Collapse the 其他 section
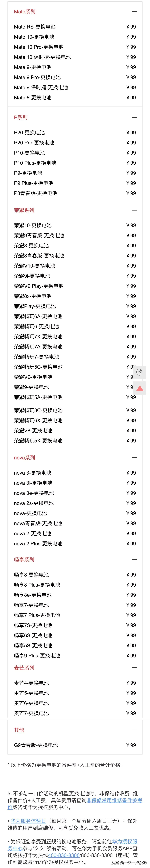The height and width of the screenshot is (868, 150). point(134,730)
